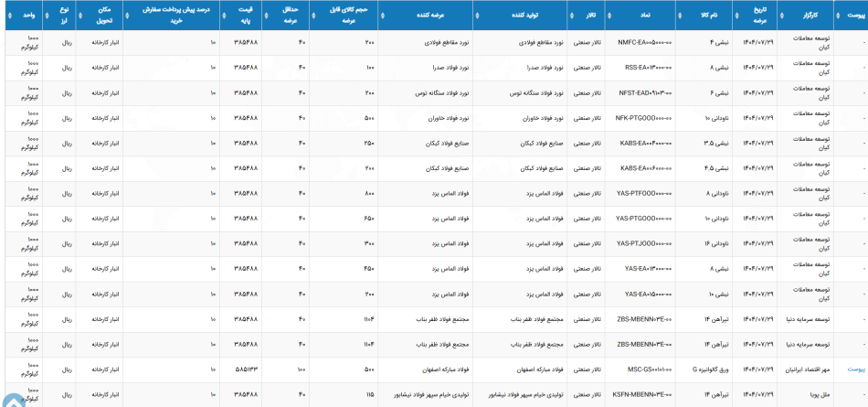Click ناودانی ۱۰ in the NFK-PTG row
868x407 pixels.
pyautogui.click(x=718, y=118)
